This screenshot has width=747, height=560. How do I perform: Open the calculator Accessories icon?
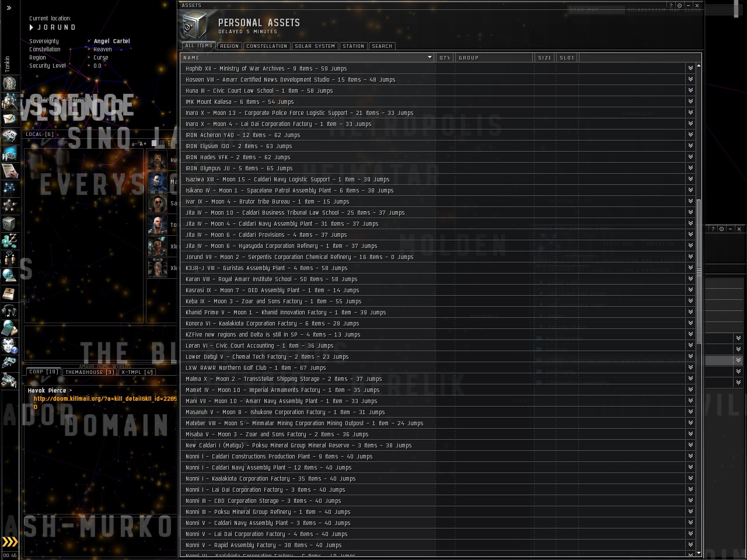pos(9,328)
